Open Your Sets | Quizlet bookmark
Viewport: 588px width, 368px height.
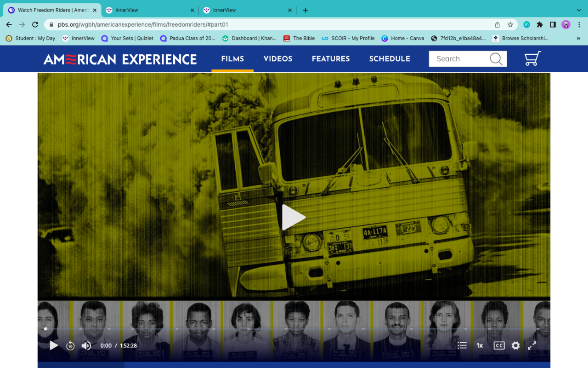128,38
